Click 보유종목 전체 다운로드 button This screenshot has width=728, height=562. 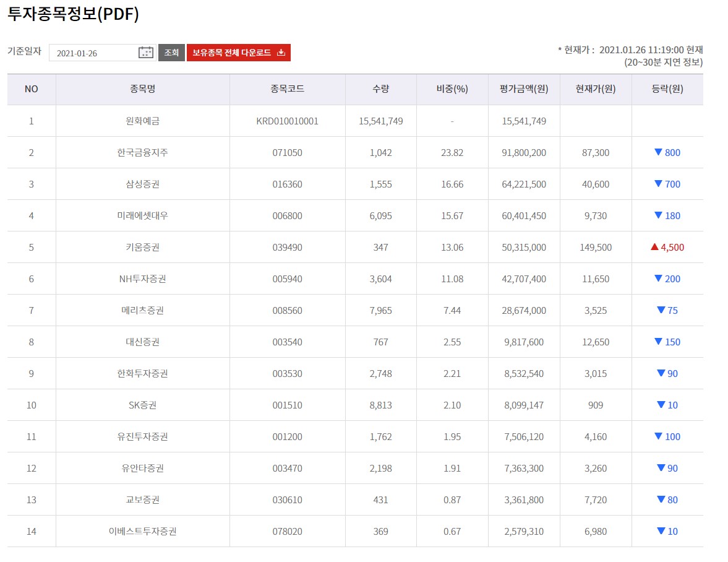(239, 53)
